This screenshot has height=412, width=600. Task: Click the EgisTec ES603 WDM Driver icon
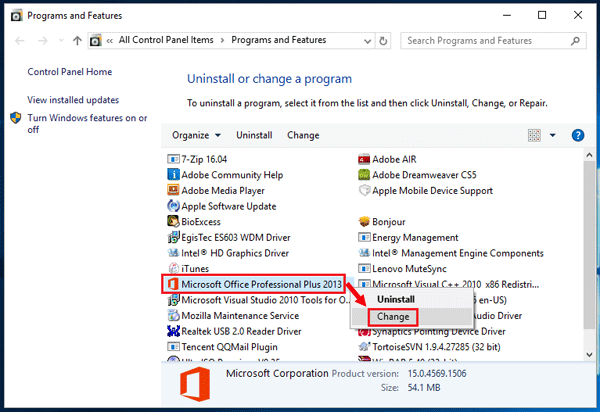pos(173,237)
